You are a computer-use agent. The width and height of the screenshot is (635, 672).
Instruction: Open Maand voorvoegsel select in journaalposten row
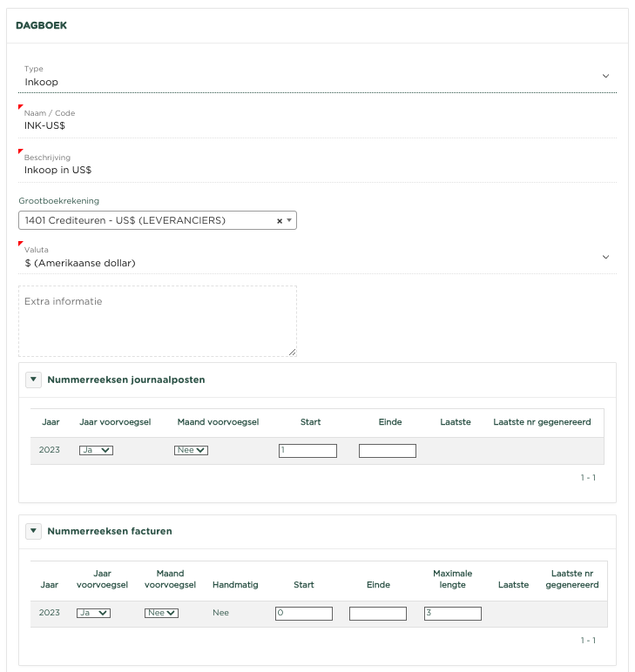click(191, 450)
